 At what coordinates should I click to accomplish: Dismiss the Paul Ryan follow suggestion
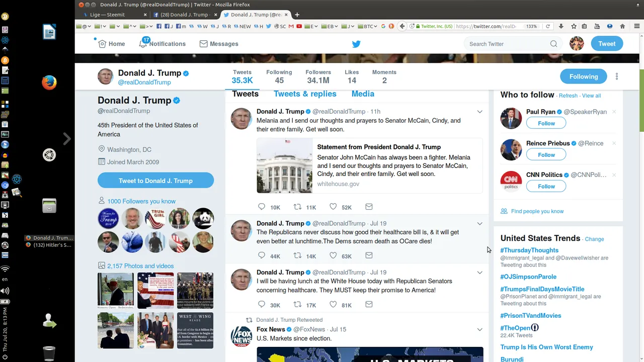click(x=614, y=112)
